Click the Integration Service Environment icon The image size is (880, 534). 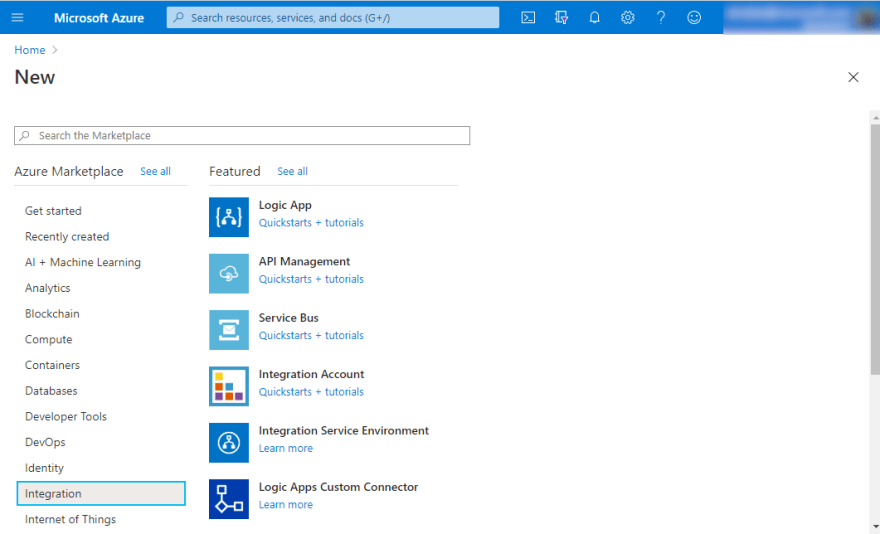[229, 442]
